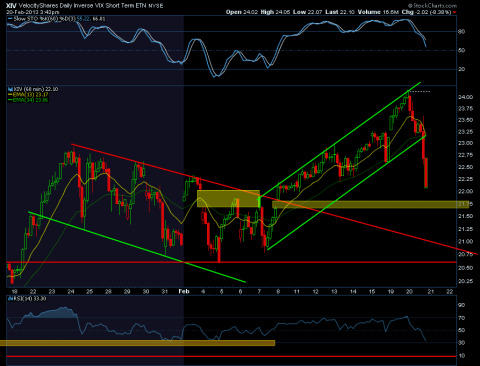Select the yellow shaded gap rectangle near Feb 6
This screenshot has height=366, width=480.
tap(228, 199)
